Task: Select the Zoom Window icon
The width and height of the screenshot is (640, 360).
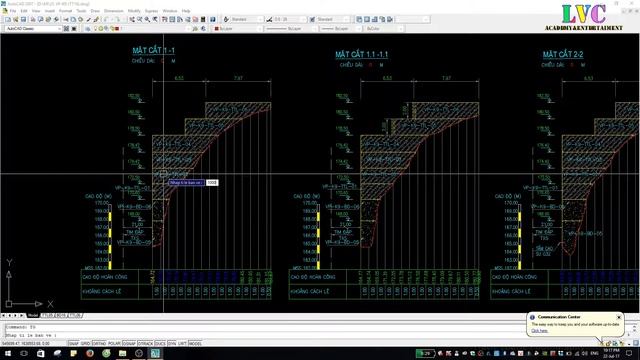Action: pos(147,19)
